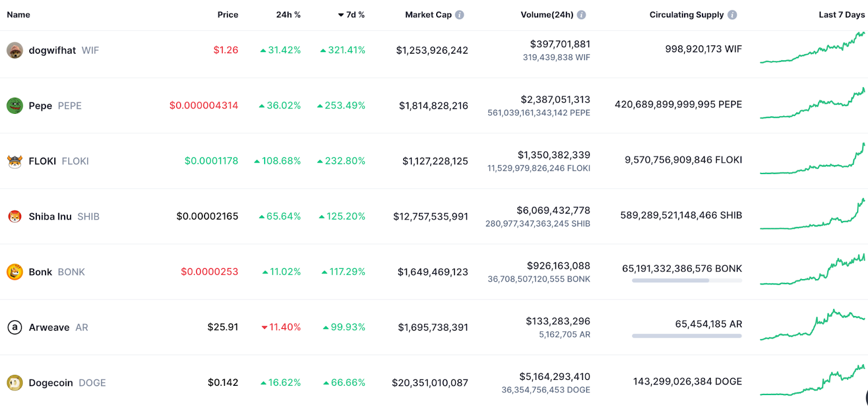Sort by the 24h % column header

(289, 15)
